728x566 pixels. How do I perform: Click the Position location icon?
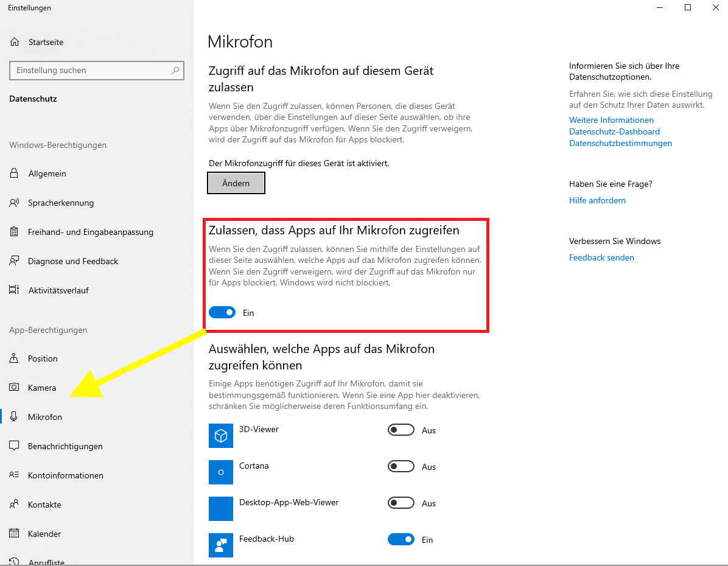[15, 358]
